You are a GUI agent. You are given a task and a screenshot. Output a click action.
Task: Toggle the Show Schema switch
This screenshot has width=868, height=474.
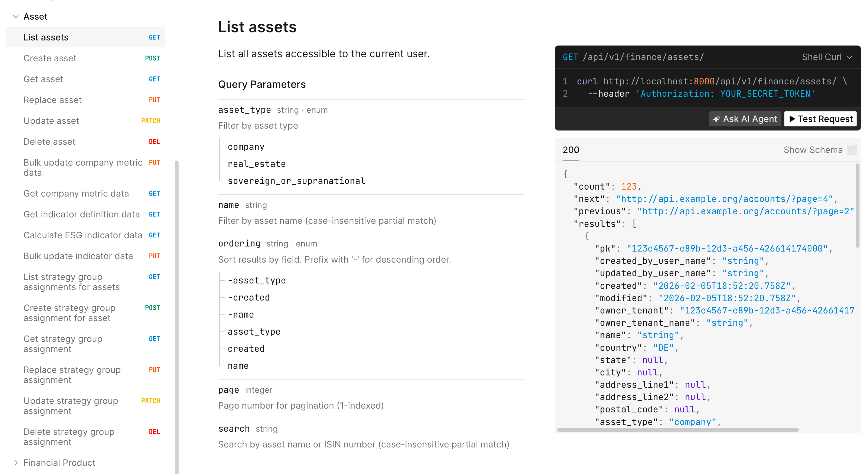click(852, 150)
